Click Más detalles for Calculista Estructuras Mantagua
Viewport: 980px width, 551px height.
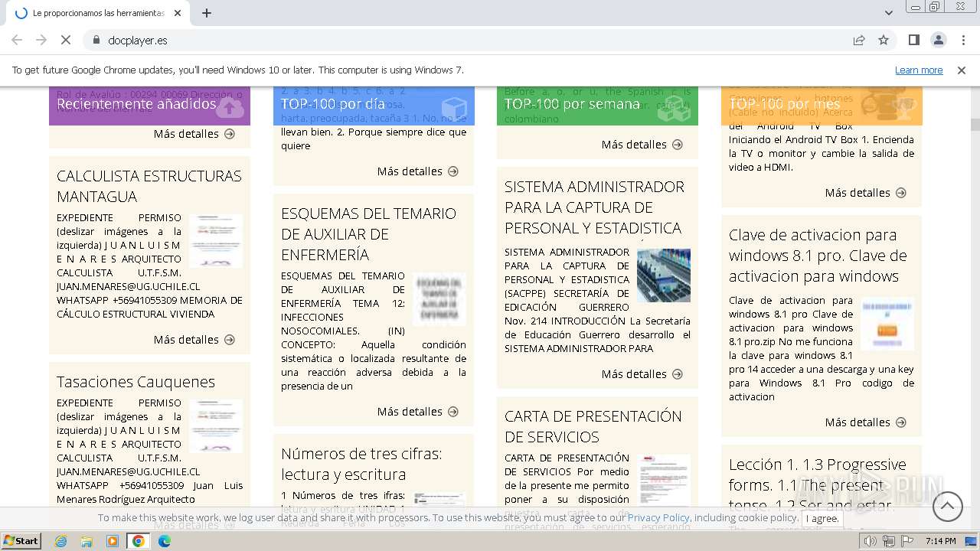(x=194, y=340)
